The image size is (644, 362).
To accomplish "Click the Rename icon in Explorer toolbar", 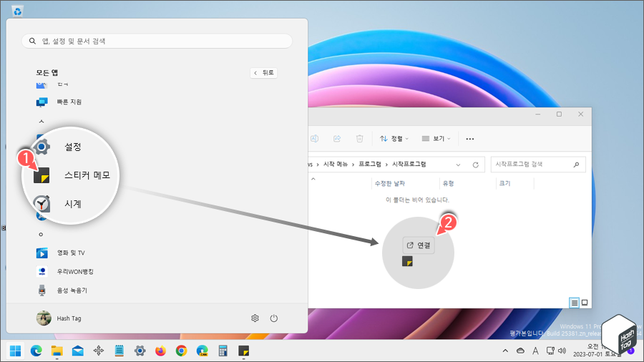I will tap(314, 139).
